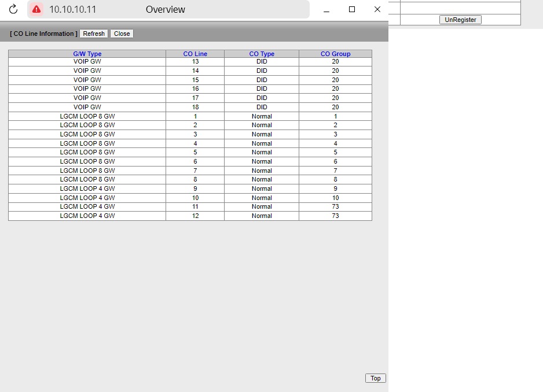Select the CO Type column header
Screen dimensions: 543x392
262,54
